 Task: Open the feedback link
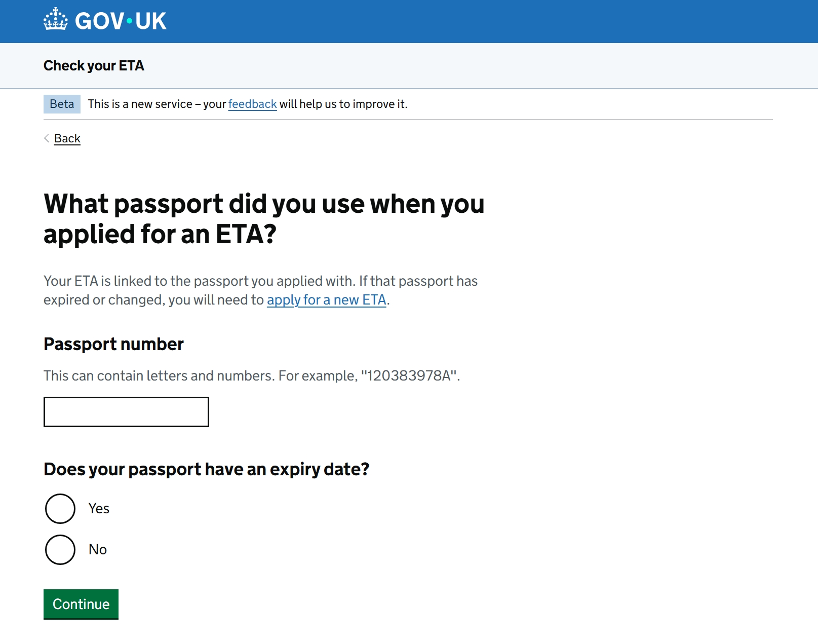point(252,104)
